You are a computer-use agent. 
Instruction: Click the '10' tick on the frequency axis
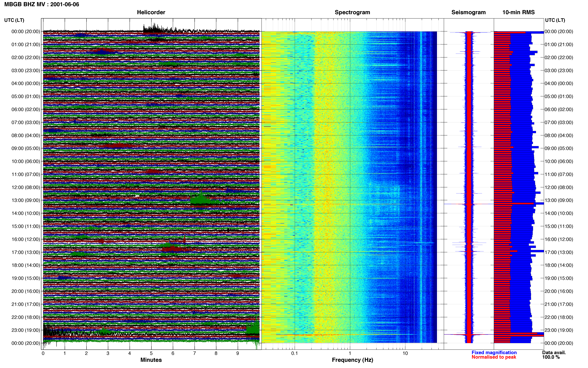point(405,353)
